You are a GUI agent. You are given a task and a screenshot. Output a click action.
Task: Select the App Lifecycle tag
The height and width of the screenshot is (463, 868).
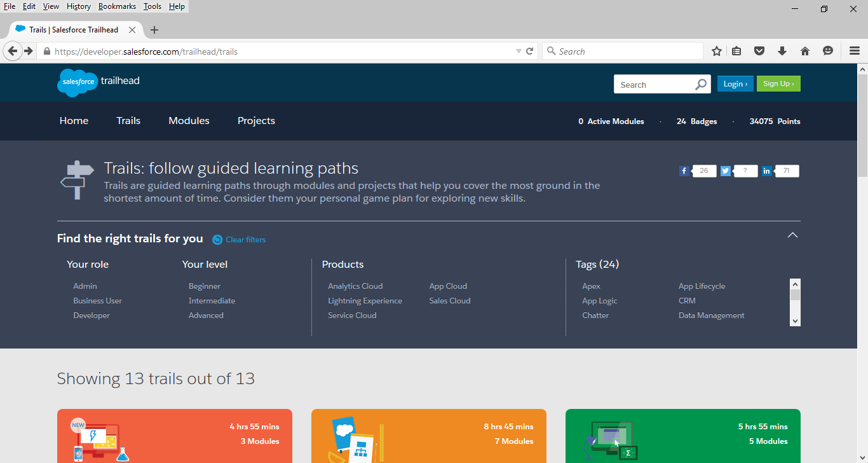click(x=702, y=286)
